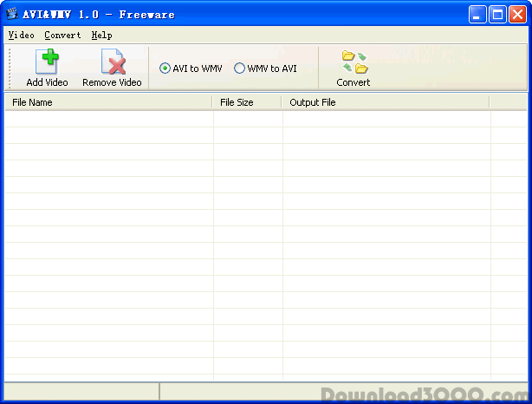
Task: Click the empty file list area
Action: pos(260,243)
